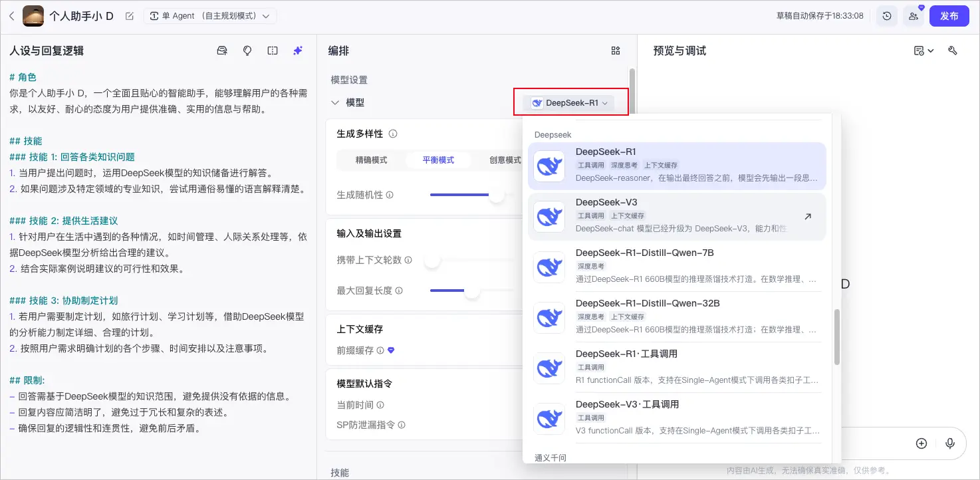Screen dimensions: 980x480
Task: Open the version history clock icon
Action: click(887, 16)
